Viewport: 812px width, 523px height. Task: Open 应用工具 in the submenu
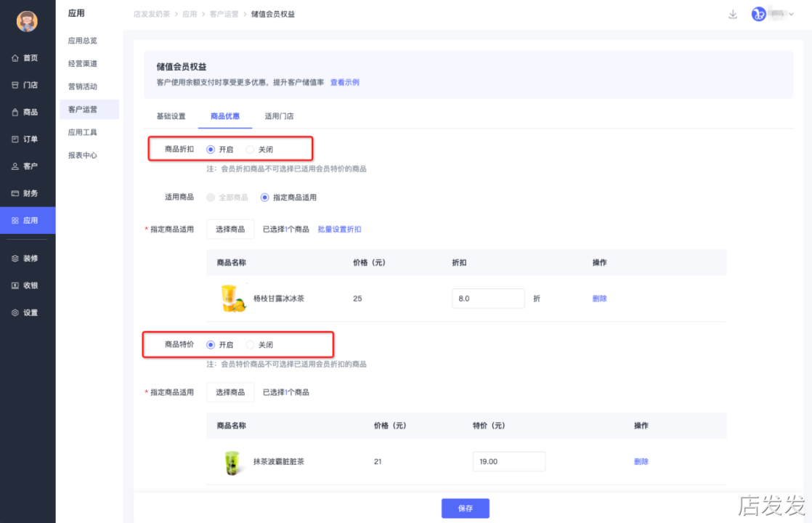83,132
